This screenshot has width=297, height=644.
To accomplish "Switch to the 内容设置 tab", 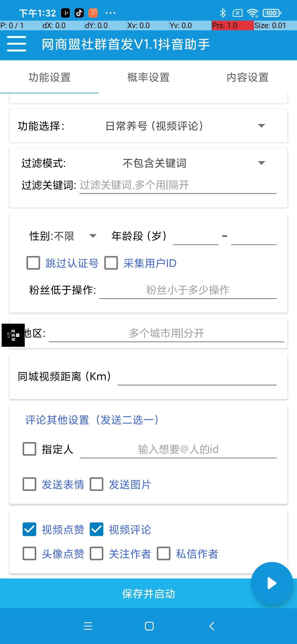I will point(247,77).
